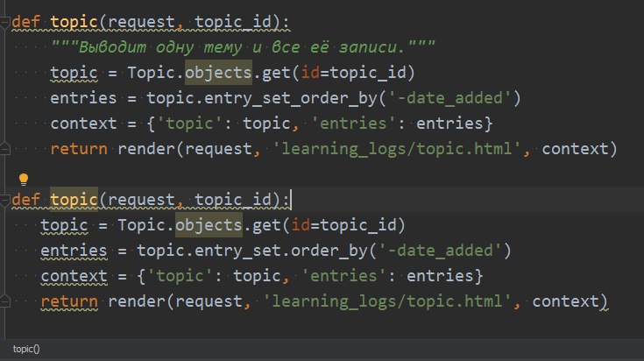Click id keyword argument in first function
Viewport: 644px width, 361px height.
[310, 73]
